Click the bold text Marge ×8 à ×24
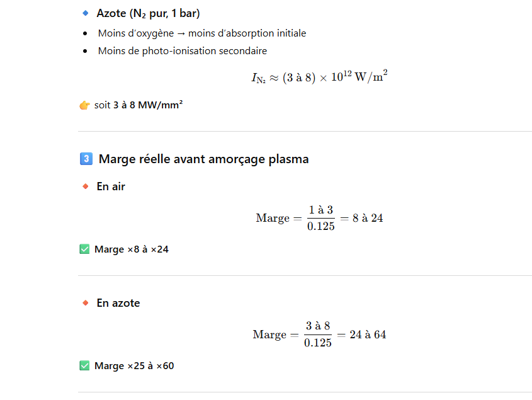532x400 pixels. tap(132, 249)
